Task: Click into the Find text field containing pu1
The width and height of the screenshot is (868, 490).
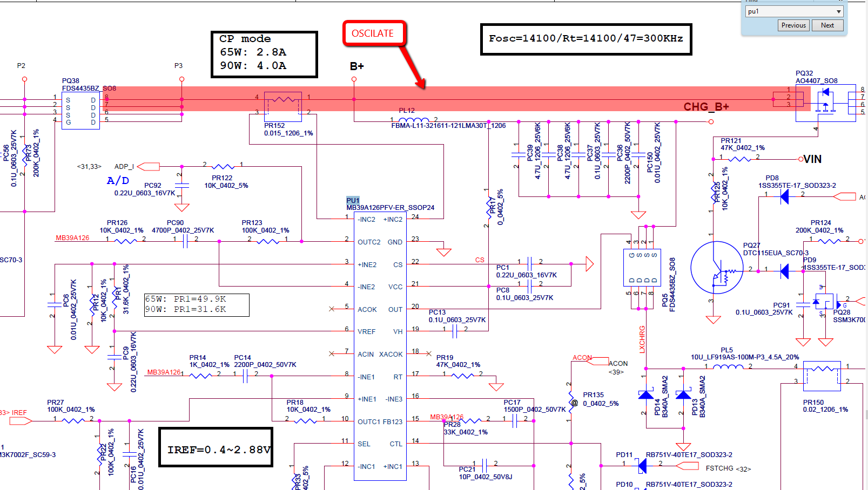Action: (790, 11)
